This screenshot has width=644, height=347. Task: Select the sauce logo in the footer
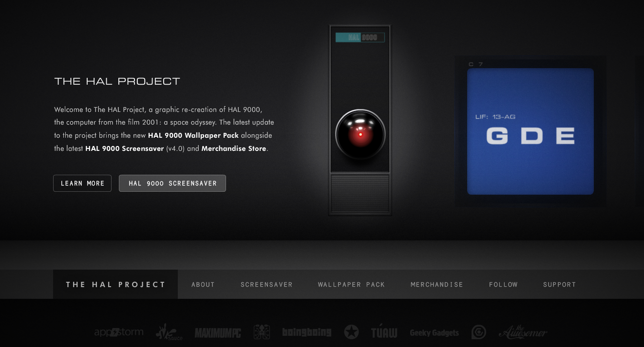169,333
